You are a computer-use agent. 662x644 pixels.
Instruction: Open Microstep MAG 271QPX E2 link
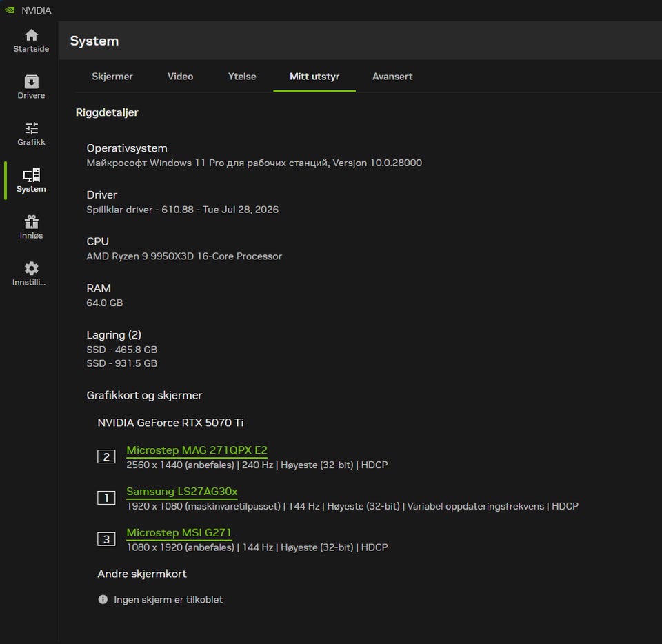[x=197, y=450]
